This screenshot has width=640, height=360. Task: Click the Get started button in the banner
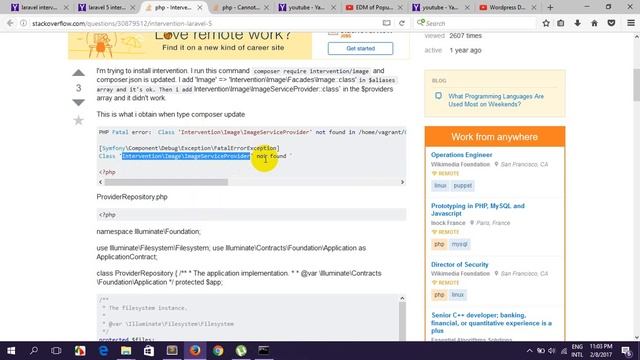(x=360, y=48)
